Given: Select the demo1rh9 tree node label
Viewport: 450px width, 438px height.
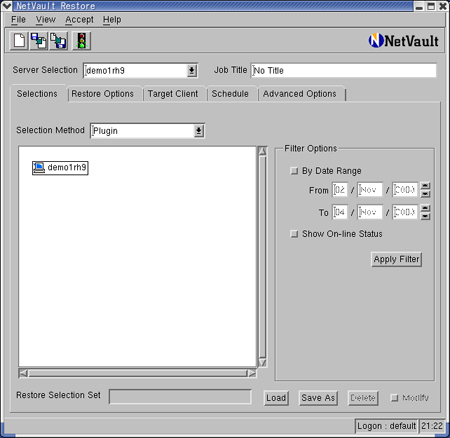Looking at the screenshot, I should point(67,167).
